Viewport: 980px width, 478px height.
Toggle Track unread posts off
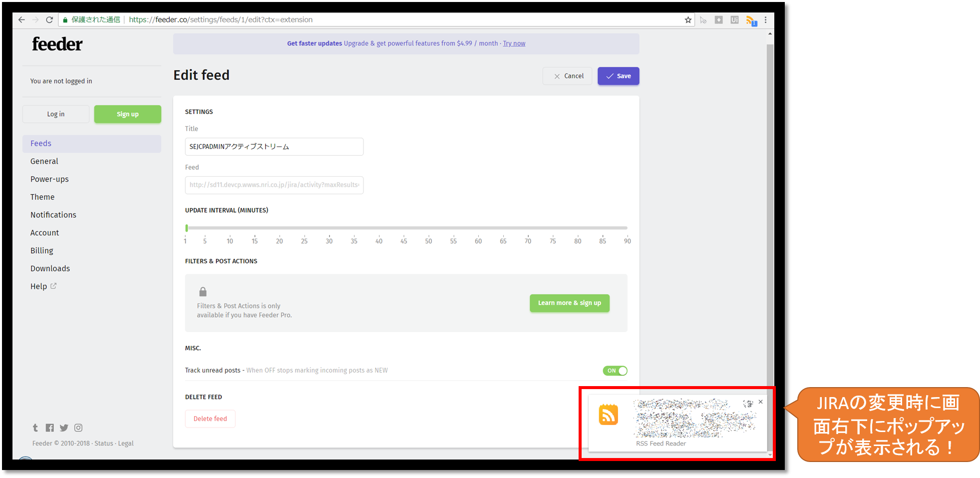click(615, 370)
